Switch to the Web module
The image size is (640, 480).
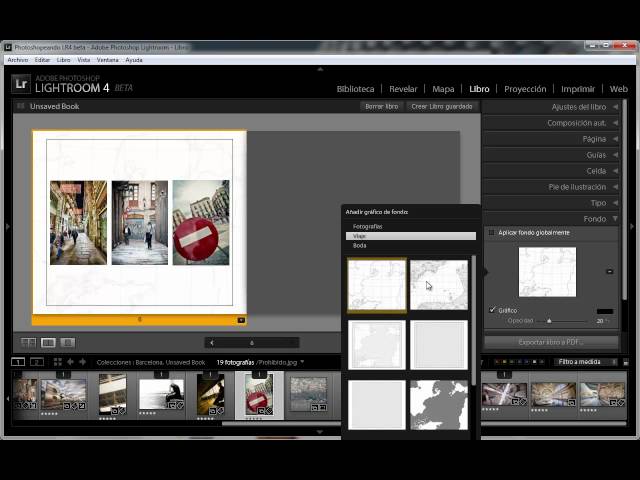click(x=618, y=89)
